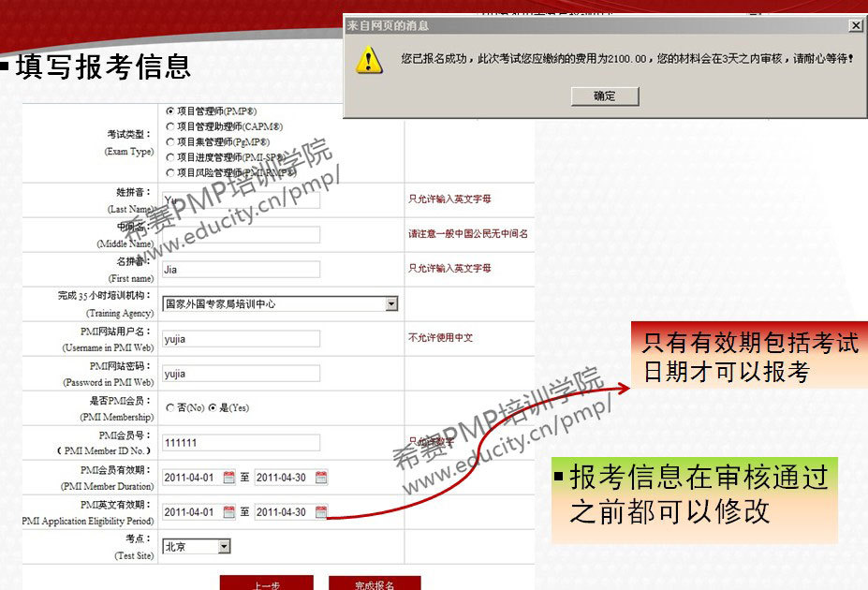Select 项目集管理师(PgMP) exam type

tap(170, 141)
